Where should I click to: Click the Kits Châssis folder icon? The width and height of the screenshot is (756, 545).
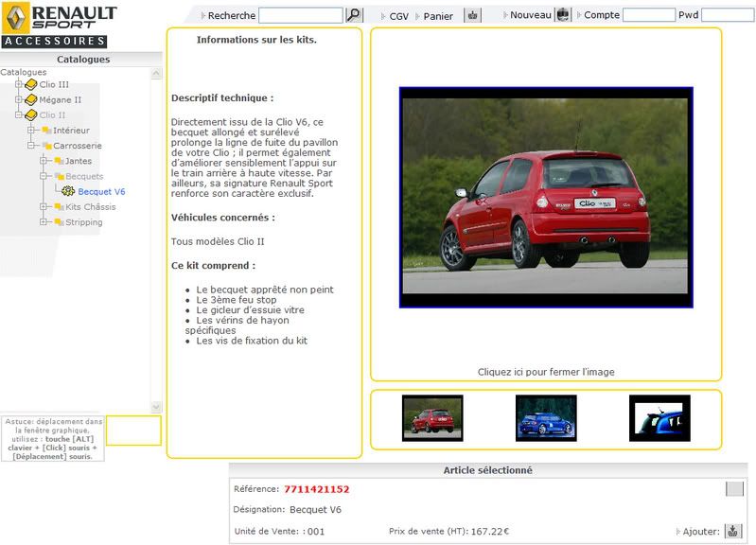pos(60,207)
